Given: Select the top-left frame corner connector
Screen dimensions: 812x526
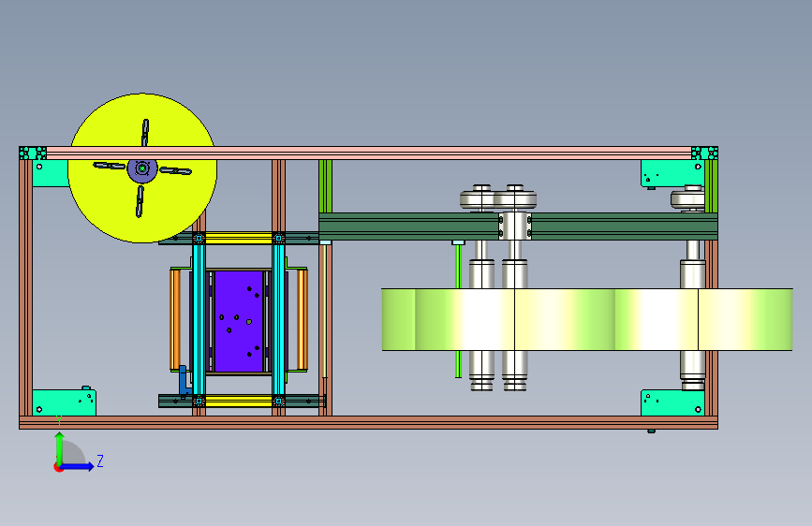Looking at the screenshot, I should [33, 153].
